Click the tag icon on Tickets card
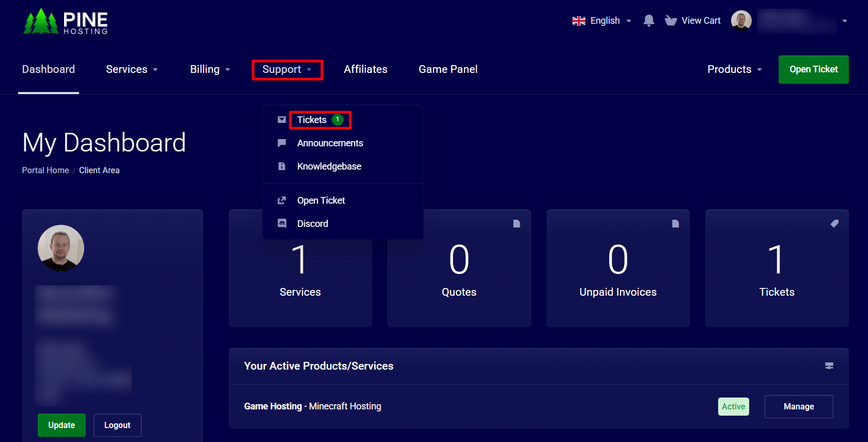 coord(834,223)
